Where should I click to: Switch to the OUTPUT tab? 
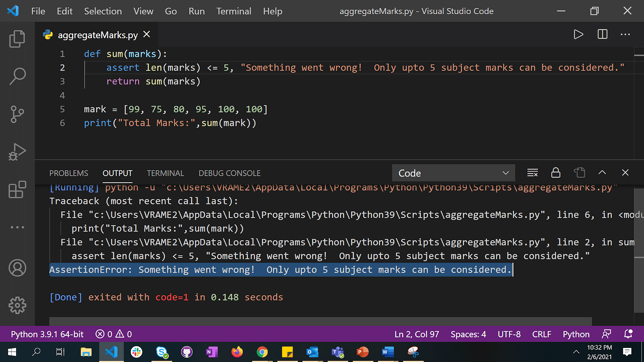tap(118, 173)
